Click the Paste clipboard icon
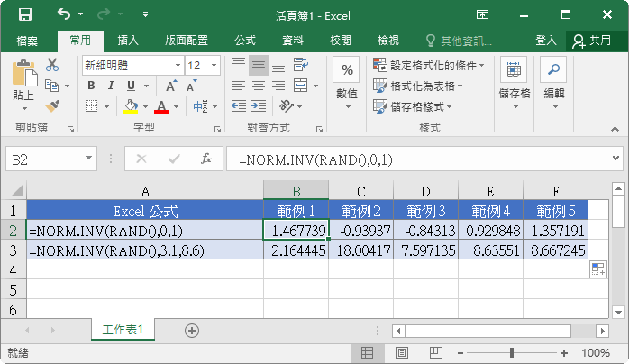 (24, 73)
